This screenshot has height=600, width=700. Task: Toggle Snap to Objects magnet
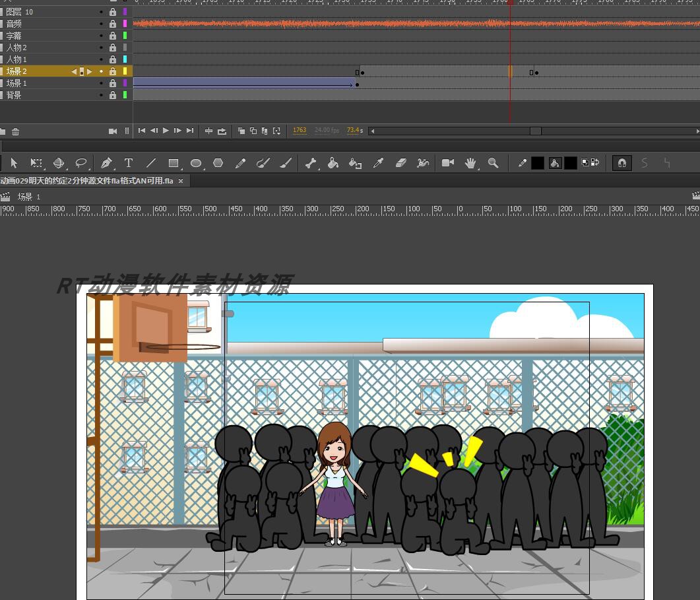pyautogui.click(x=622, y=163)
